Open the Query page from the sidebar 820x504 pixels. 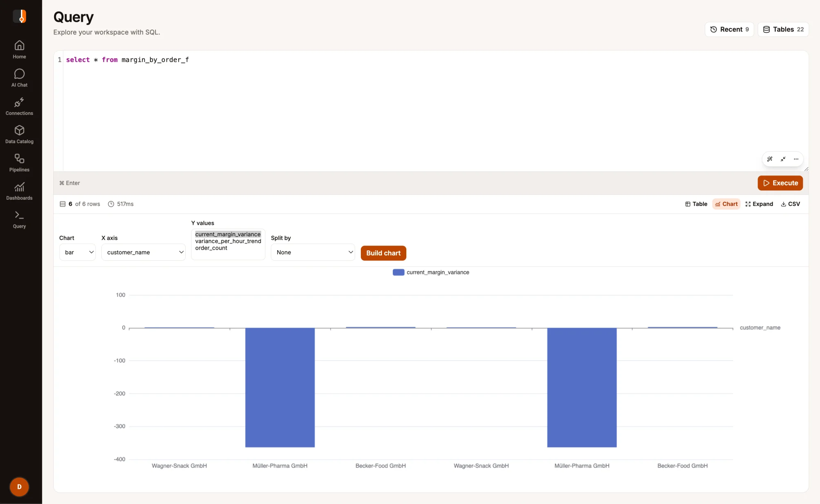pos(19,219)
